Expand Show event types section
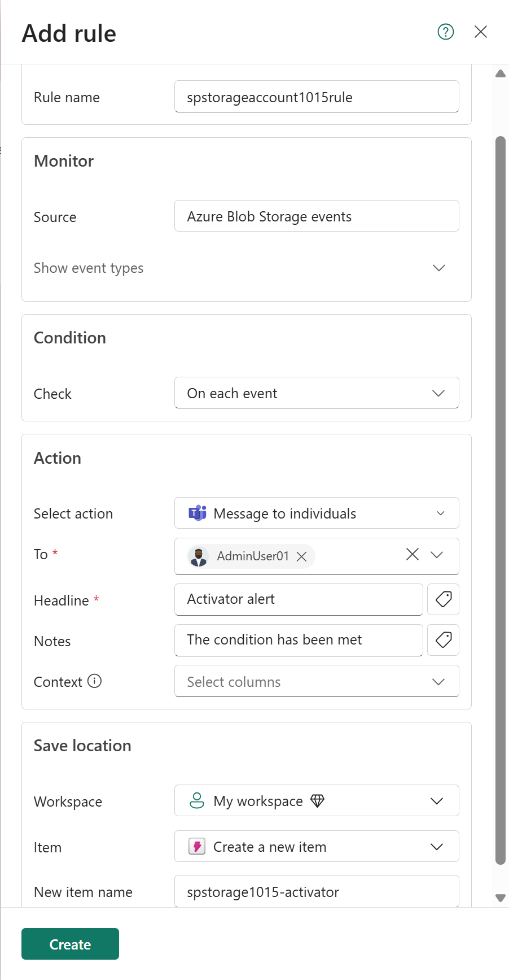This screenshot has height=980, width=509. pyautogui.click(x=438, y=268)
